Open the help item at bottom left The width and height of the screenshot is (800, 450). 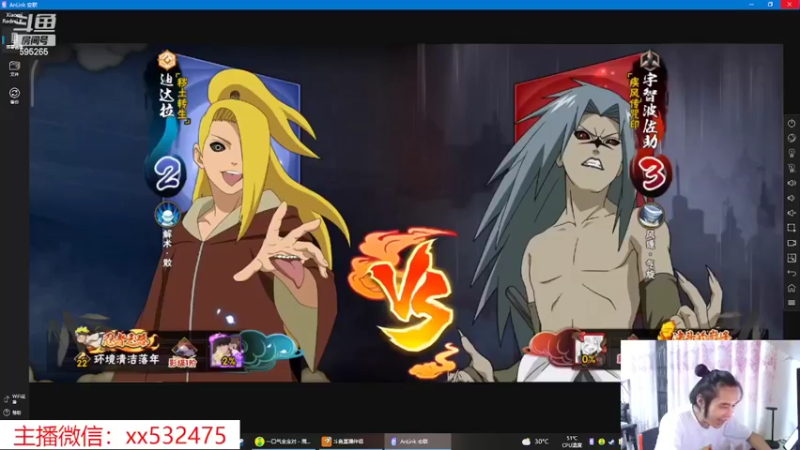(12, 412)
